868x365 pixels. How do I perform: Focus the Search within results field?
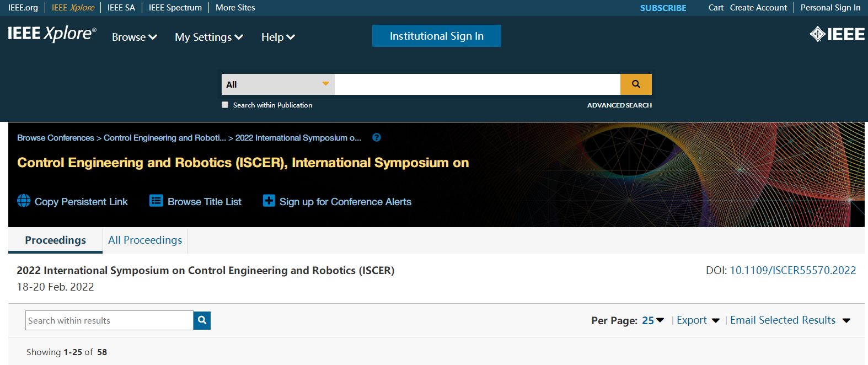(109, 320)
